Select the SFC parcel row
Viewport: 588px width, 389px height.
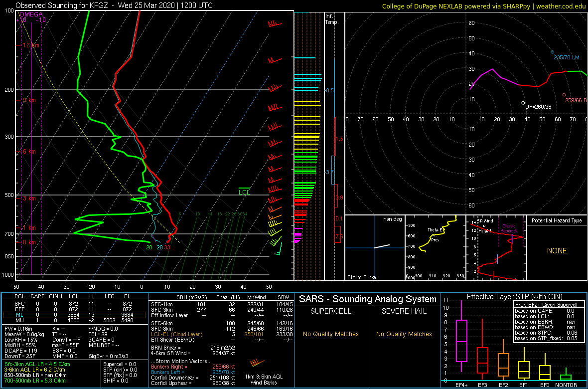(74, 303)
